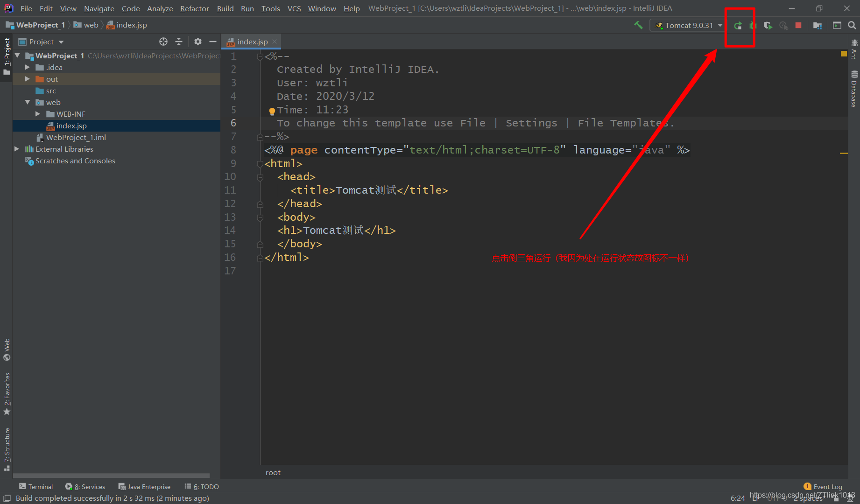Click the web breadcrumb in navigation bar
This screenshot has height=504, width=860.
[x=86, y=25]
